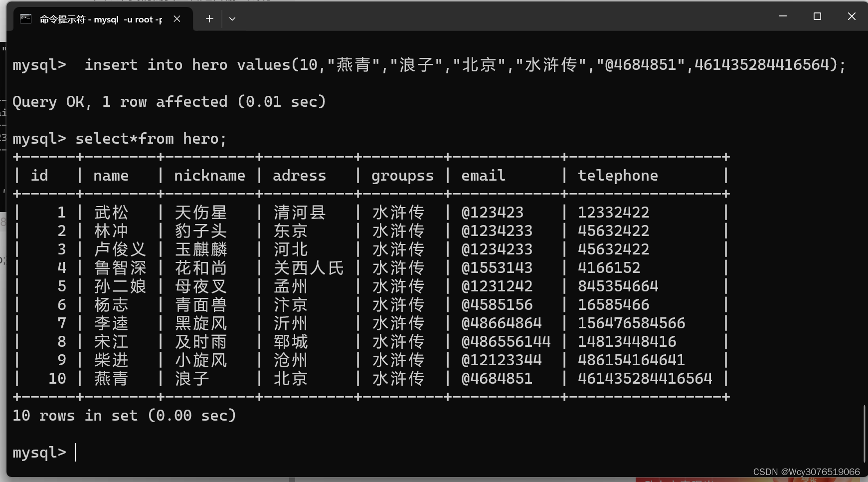Click the nickname cell '及时雨'

(x=201, y=342)
